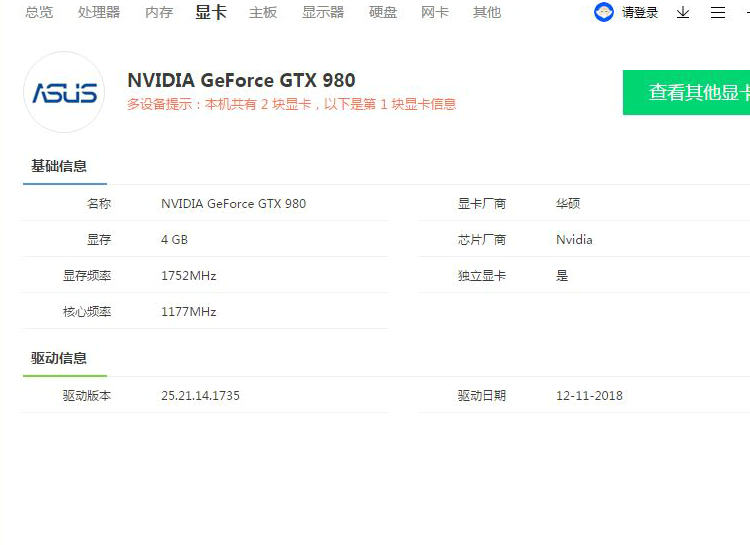Viewport: 750px width, 545px height.
Task: Click the 显卡厂商 label
Action: [482, 204]
